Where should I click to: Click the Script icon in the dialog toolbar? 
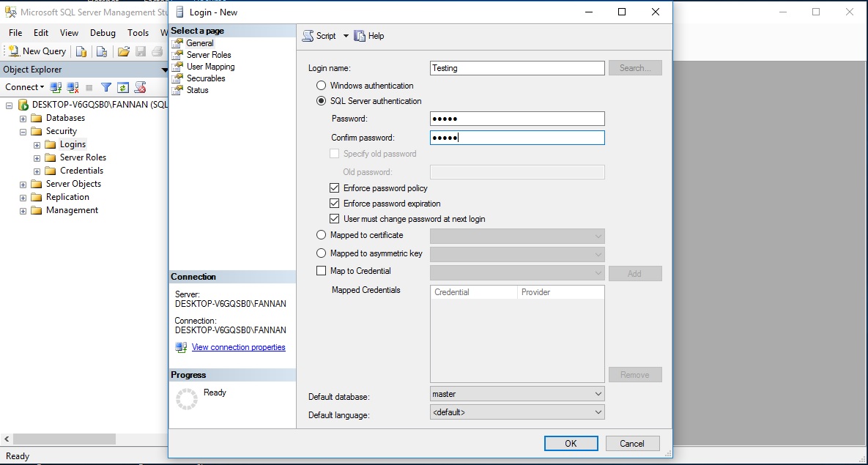[308, 36]
